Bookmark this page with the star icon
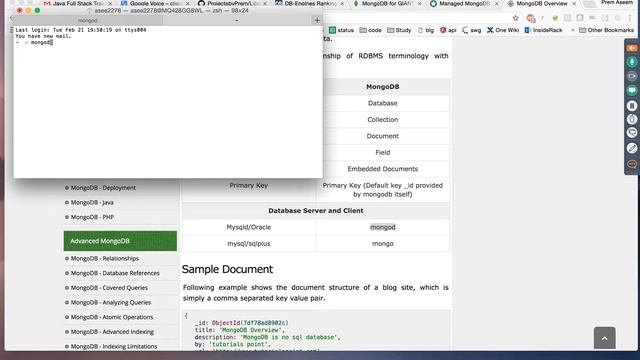This screenshot has width=640, height=360. click(x=516, y=18)
